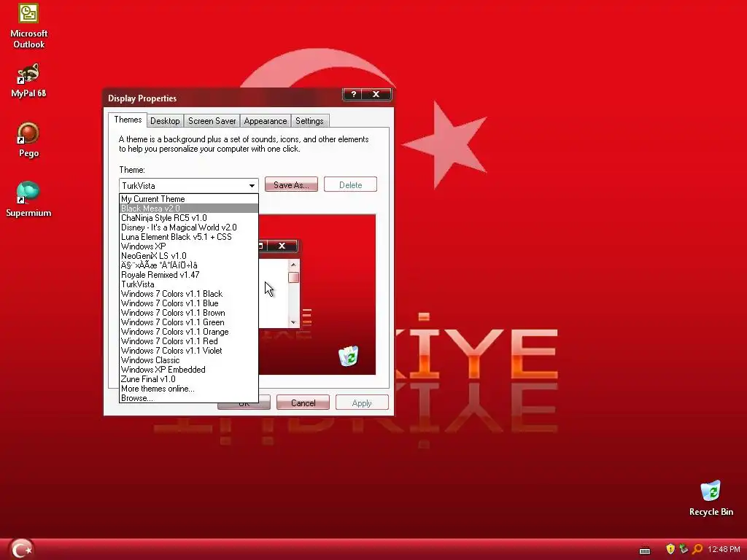Click the Recycle Bin icon in theme preview
The height and width of the screenshot is (560, 747).
pyautogui.click(x=349, y=356)
